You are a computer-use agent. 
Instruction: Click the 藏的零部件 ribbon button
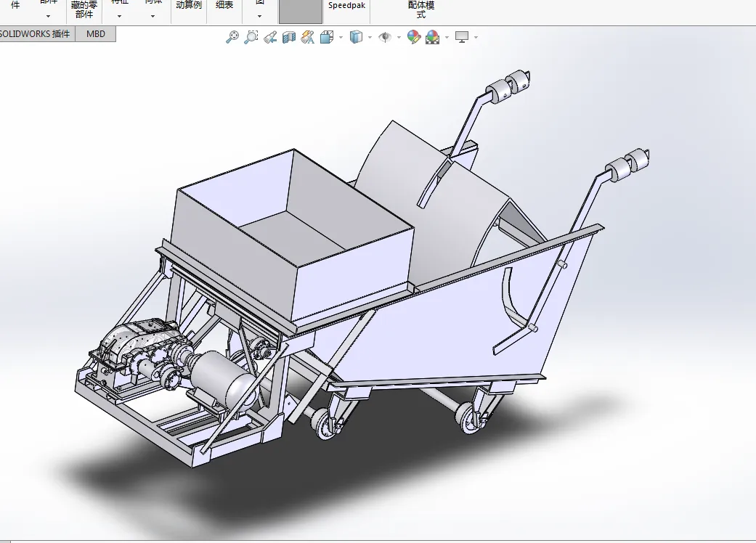pos(84,9)
